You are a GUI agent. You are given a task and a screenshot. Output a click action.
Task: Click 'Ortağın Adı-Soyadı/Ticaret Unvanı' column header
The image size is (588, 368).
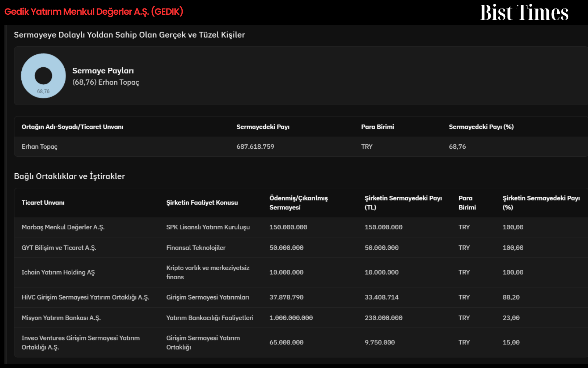click(x=72, y=127)
